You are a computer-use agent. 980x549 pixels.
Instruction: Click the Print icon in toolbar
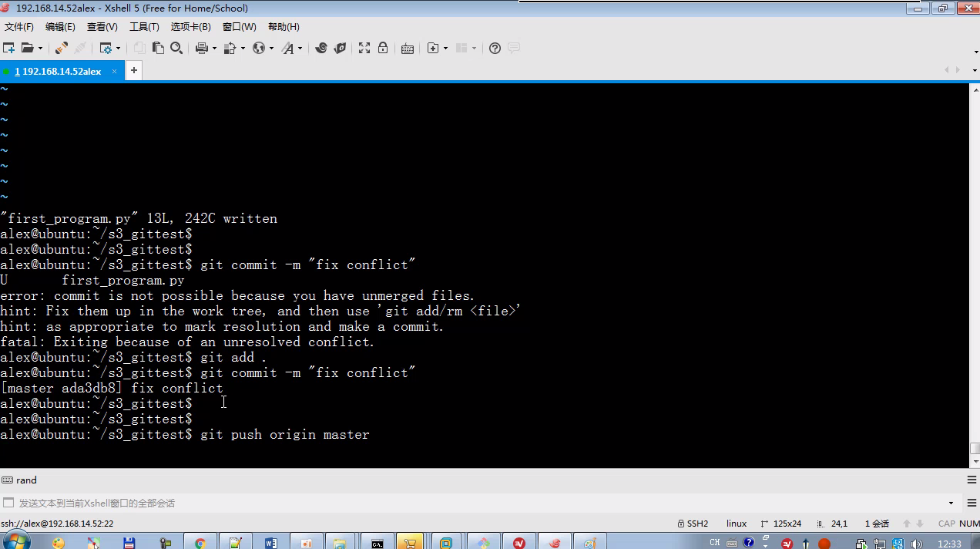click(x=201, y=48)
